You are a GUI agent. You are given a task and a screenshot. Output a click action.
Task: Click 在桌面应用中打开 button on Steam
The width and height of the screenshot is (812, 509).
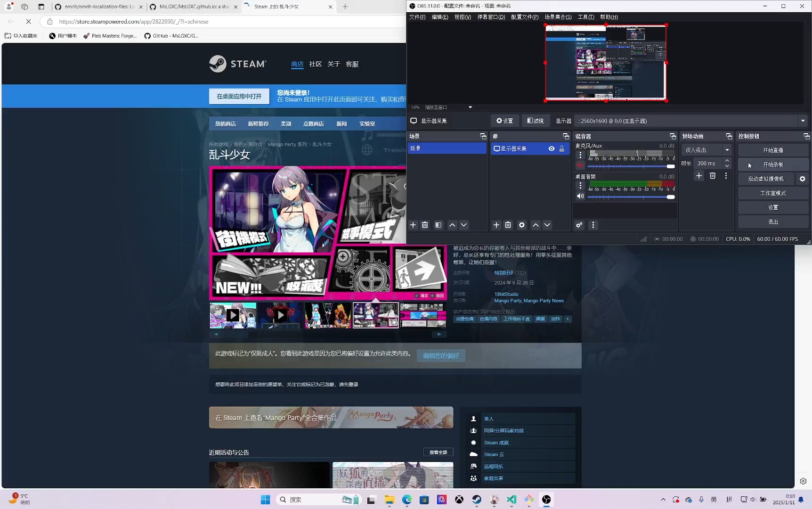239,96
